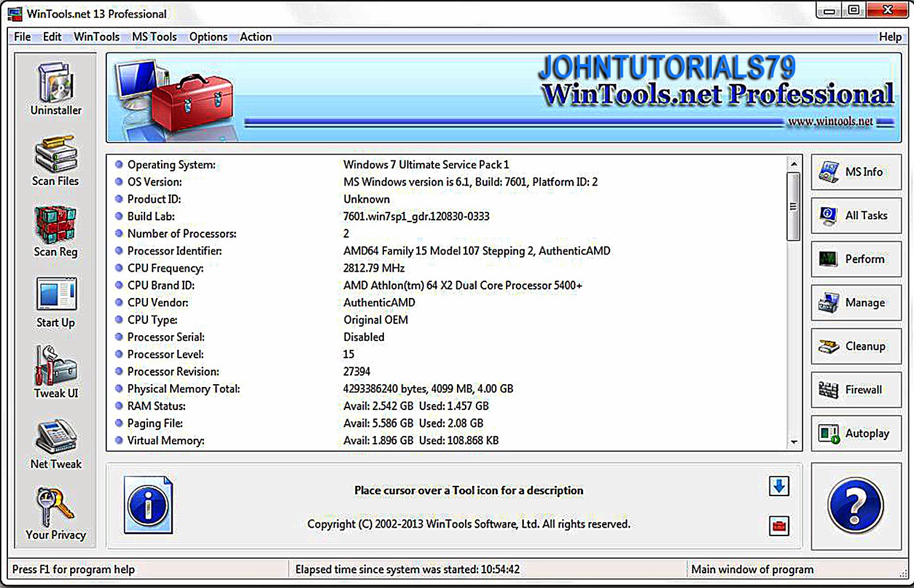The height and width of the screenshot is (588, 914).
Task: Open the Uninstaller tool
Action: (56, 90)
